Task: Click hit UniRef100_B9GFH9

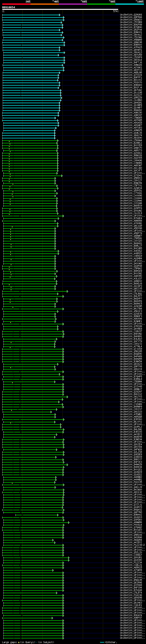Action: pos(131,25)
